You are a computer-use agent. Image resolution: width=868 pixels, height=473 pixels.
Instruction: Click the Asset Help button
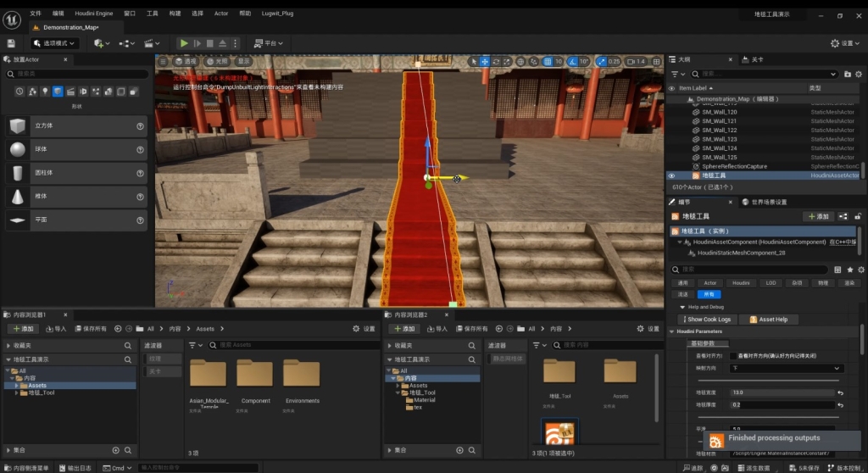(x=769, y=320)
